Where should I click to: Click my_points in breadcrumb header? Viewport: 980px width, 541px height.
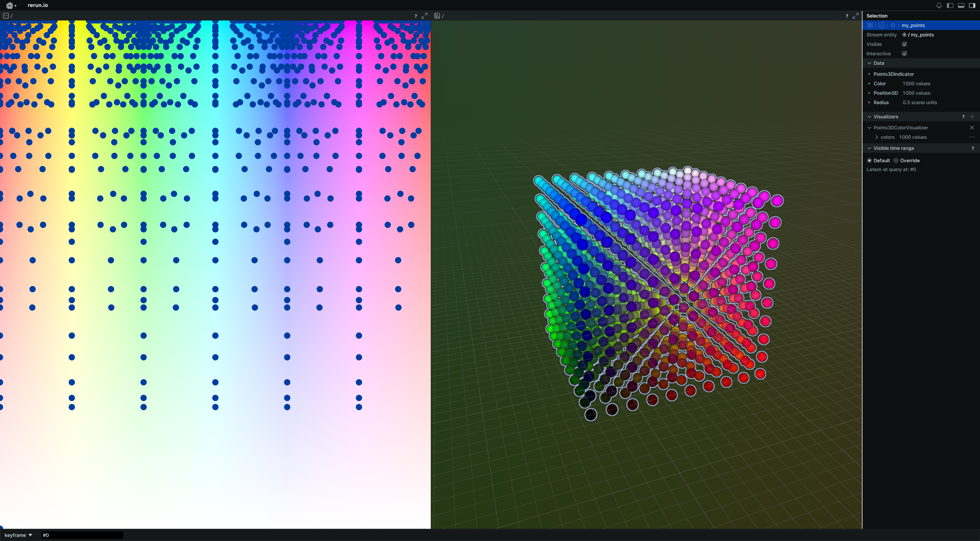pyautogui.click(x=913, y=25)
